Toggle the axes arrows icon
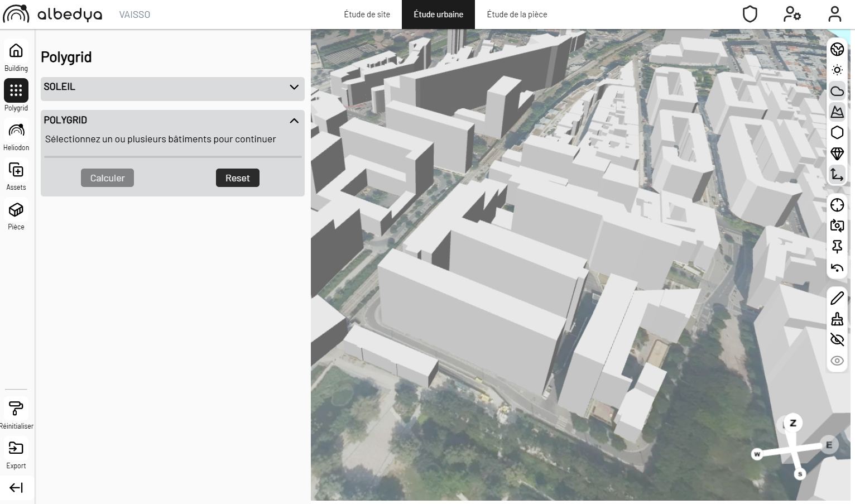The width and height of the screenshot is (855, 504). coord(837,175)
